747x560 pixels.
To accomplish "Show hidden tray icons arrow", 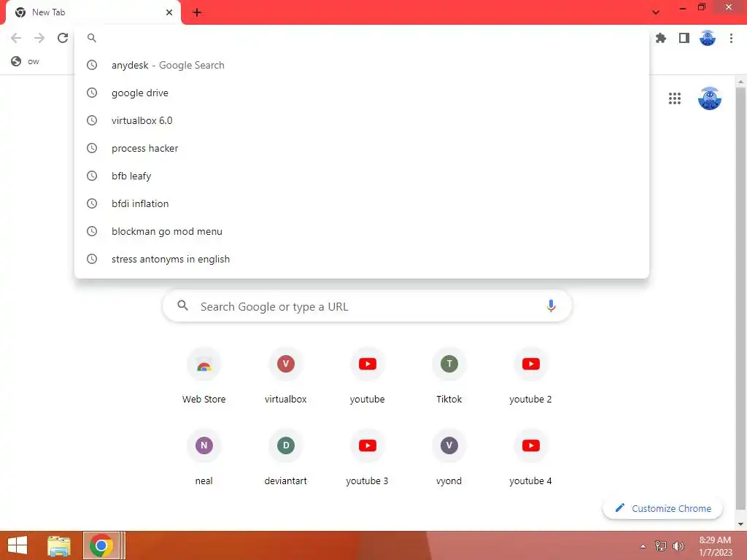I will click(643, 545).
